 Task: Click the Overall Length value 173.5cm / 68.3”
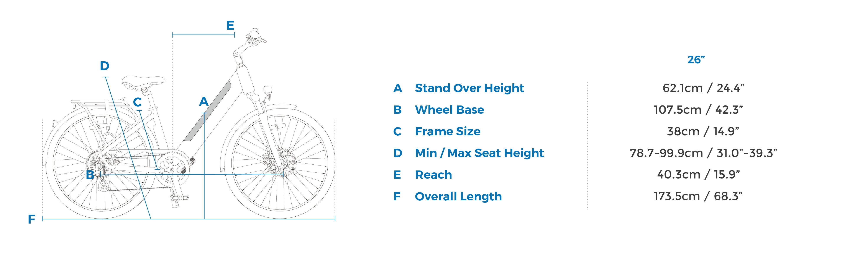(x=698, y=196)
